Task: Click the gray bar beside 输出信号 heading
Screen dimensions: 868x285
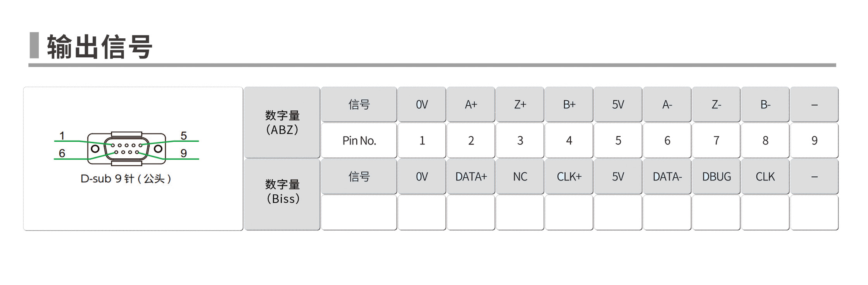Action: 35,45
